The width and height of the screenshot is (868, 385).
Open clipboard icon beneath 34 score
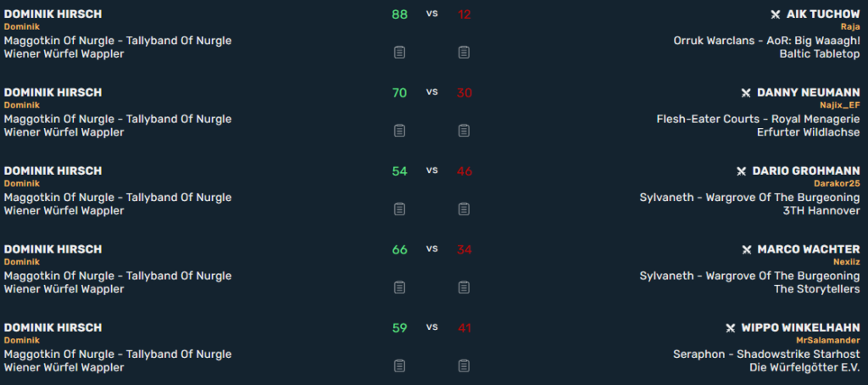point(464,287)
